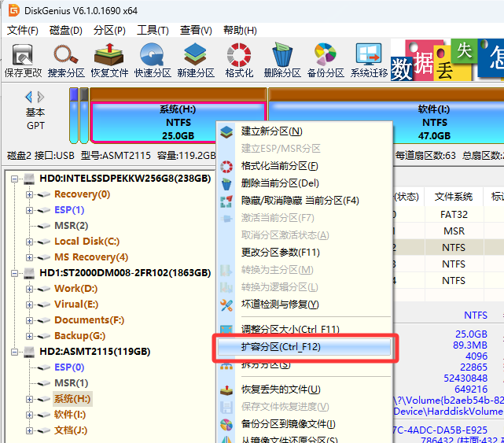Open the 文件(F) menu
504x443 pixels.
[23, 30]
